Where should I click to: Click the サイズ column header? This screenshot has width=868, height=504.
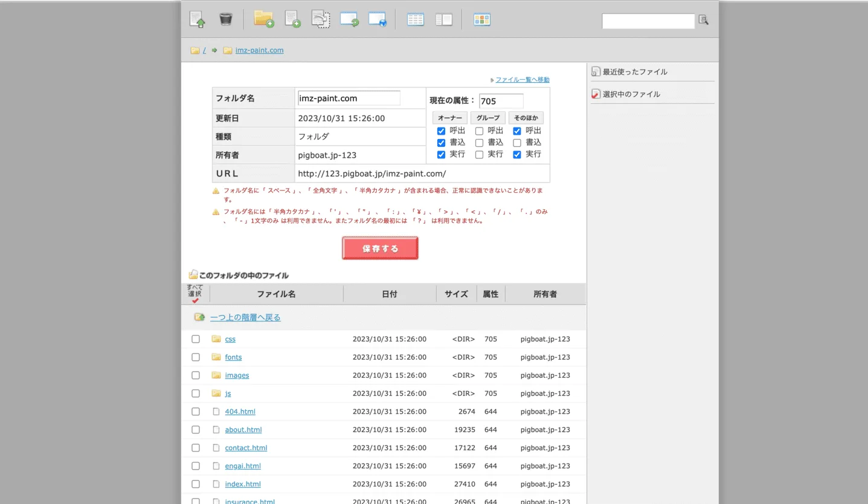pos(456,294)
